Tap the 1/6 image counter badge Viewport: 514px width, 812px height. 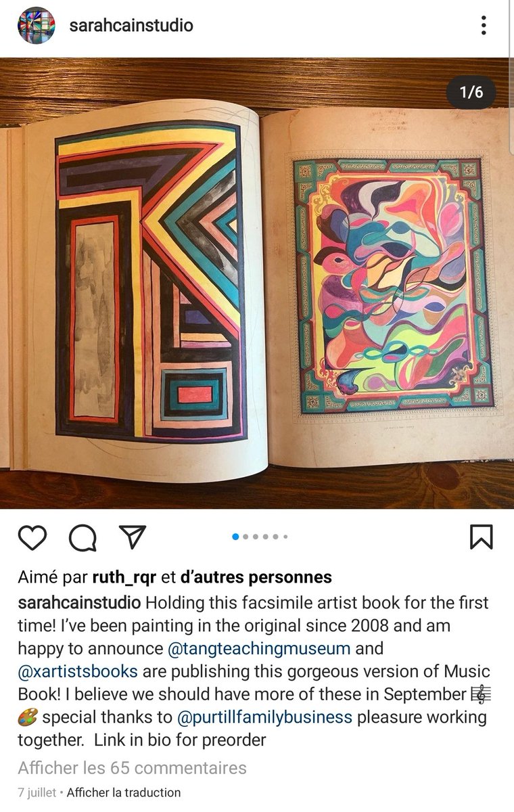coord(471,92)
